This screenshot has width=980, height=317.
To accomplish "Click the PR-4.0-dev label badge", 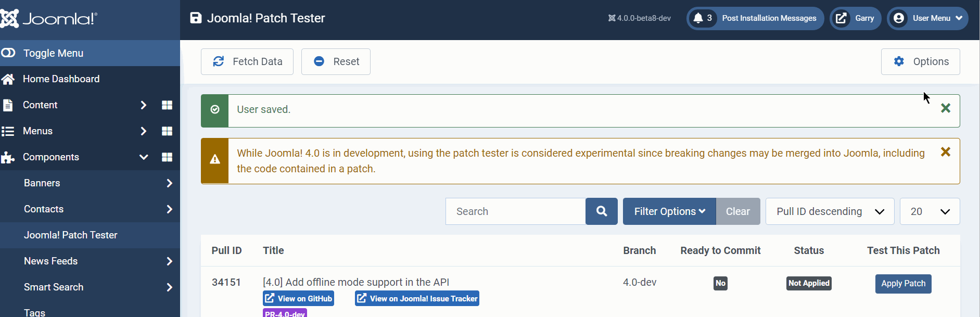I will [285, 313].
